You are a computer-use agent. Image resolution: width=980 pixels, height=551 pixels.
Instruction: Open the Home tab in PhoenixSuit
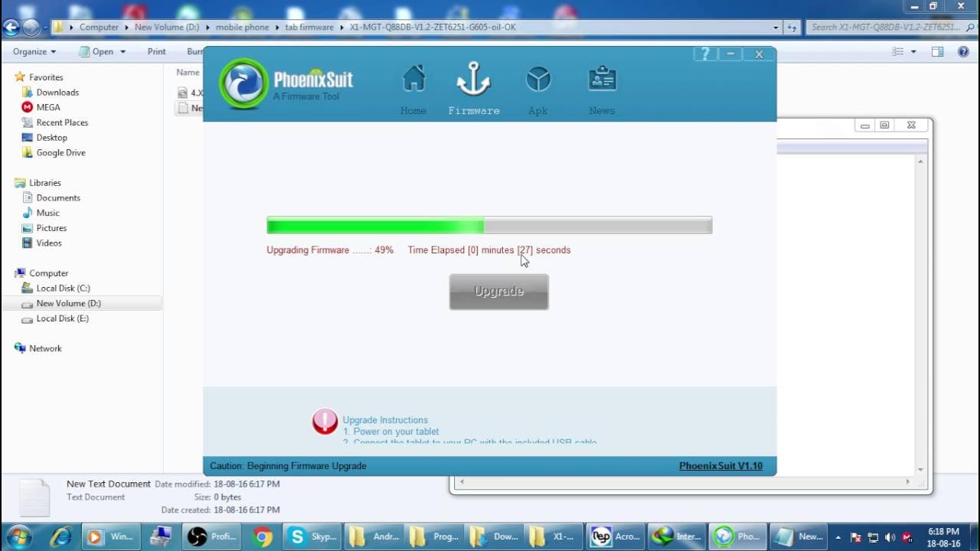(x=413, y=90)
